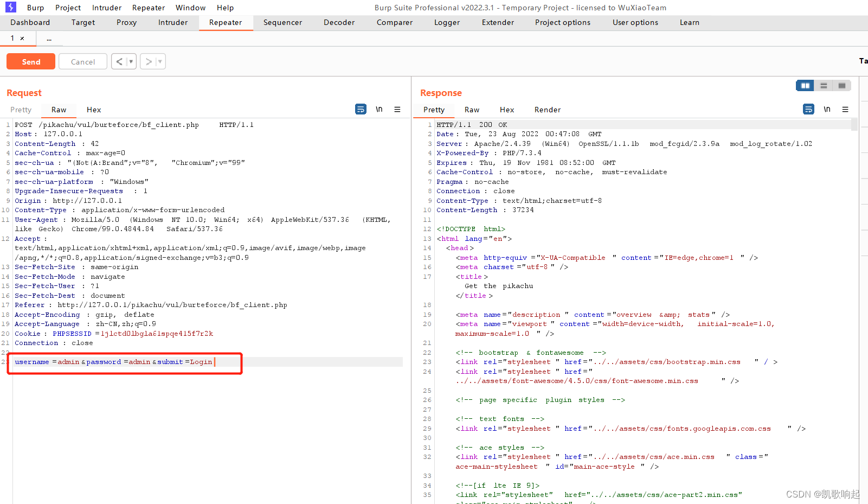Open back history dropdown arrow
Screen dimensions: 868x504
[131, 62]
